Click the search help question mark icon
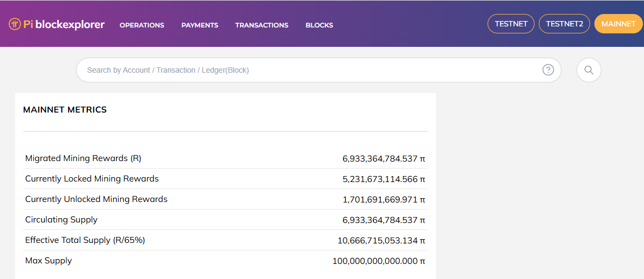644x279 pixels. 548,70
